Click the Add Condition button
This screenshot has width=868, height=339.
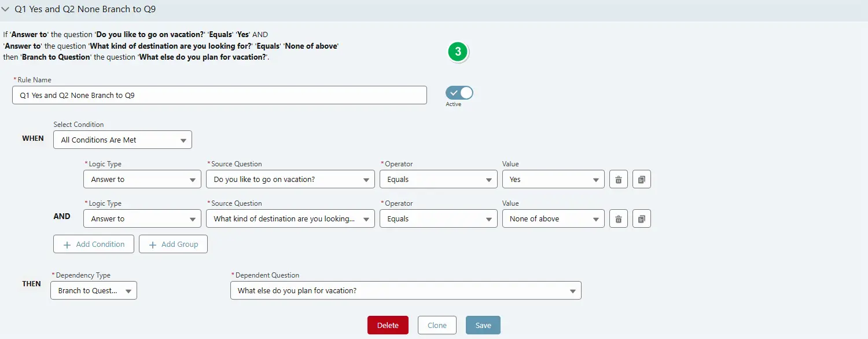[x=93, y=244]
